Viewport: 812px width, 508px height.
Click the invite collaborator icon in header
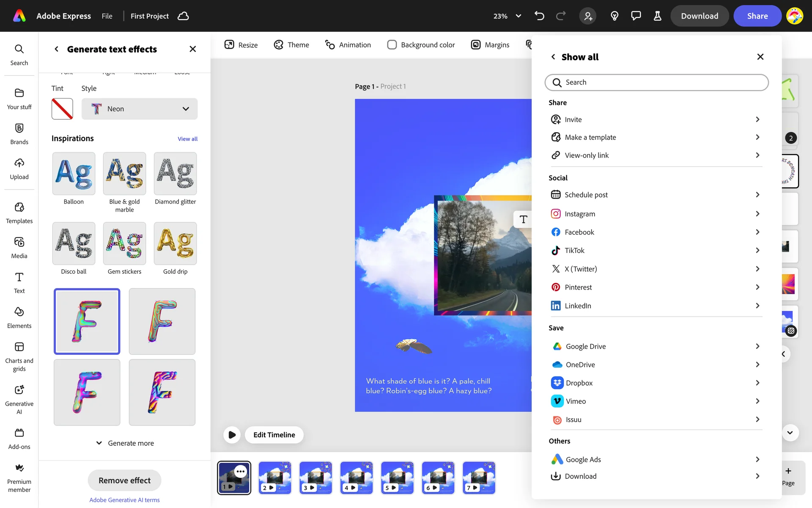[588, 16]
